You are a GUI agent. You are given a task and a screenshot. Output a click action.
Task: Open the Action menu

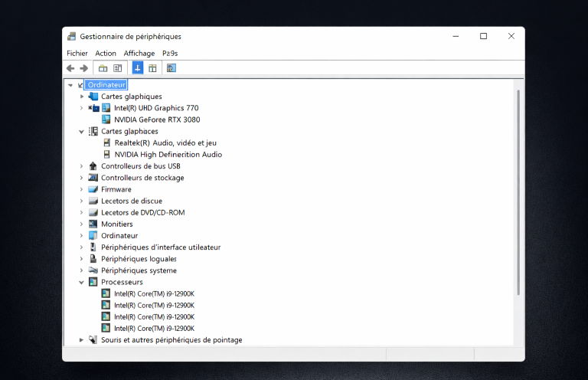click(x=106, y=54)
